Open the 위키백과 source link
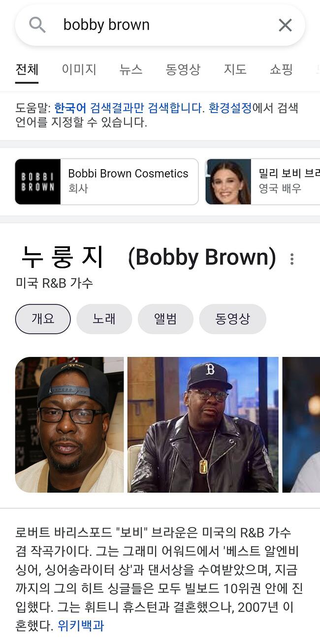This screenshot has height=644, width=320. coord(81,626)
